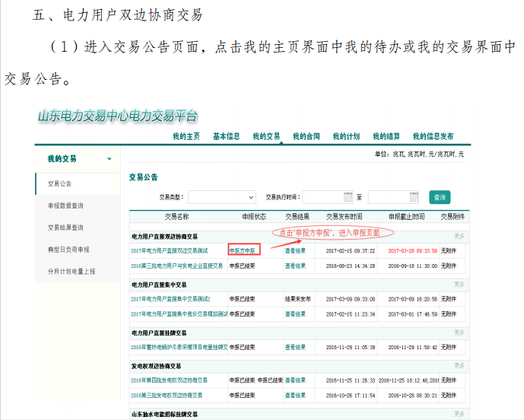Go to 我的合同 tab

pyautogui.click(x=306, y=137)
